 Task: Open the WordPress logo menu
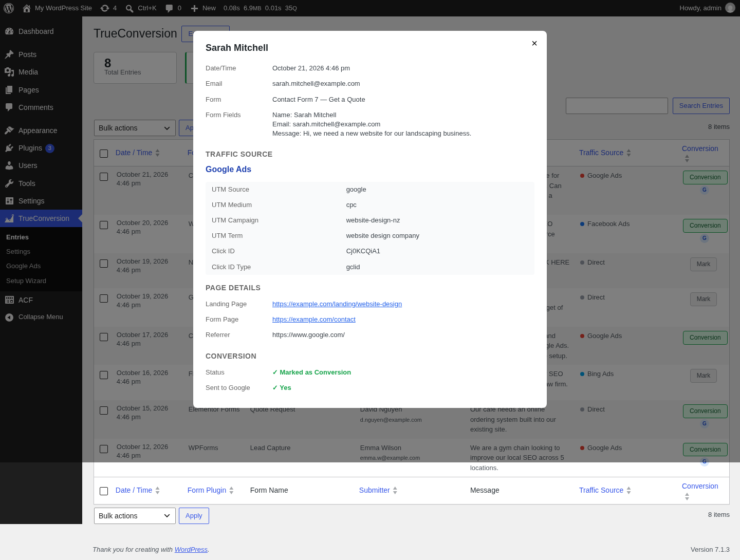click(9, 8)
